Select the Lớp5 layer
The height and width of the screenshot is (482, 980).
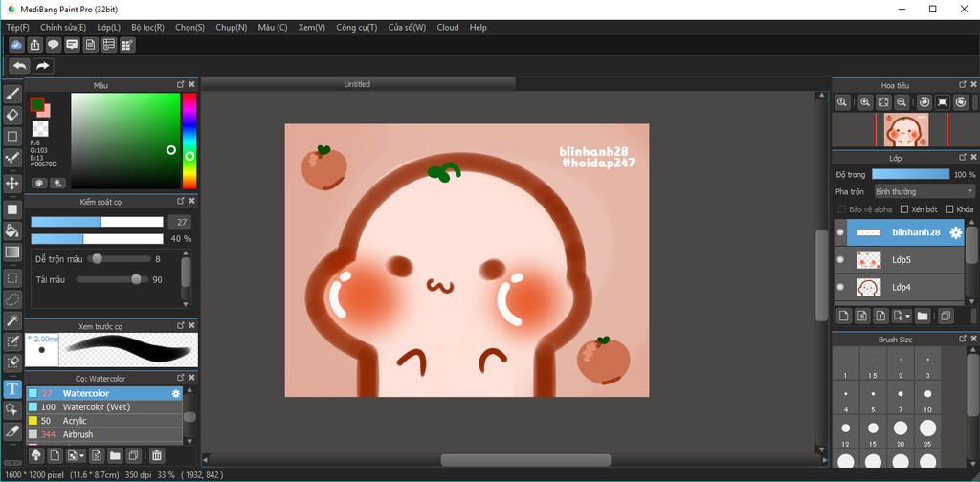900,259
